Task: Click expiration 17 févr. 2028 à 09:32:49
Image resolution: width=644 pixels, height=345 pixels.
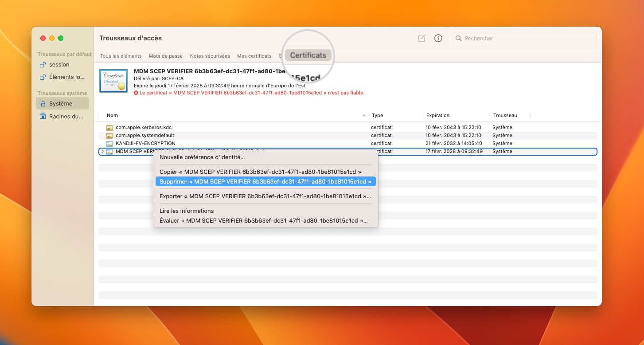Action: pyautogui.click(x=454, y=152)
